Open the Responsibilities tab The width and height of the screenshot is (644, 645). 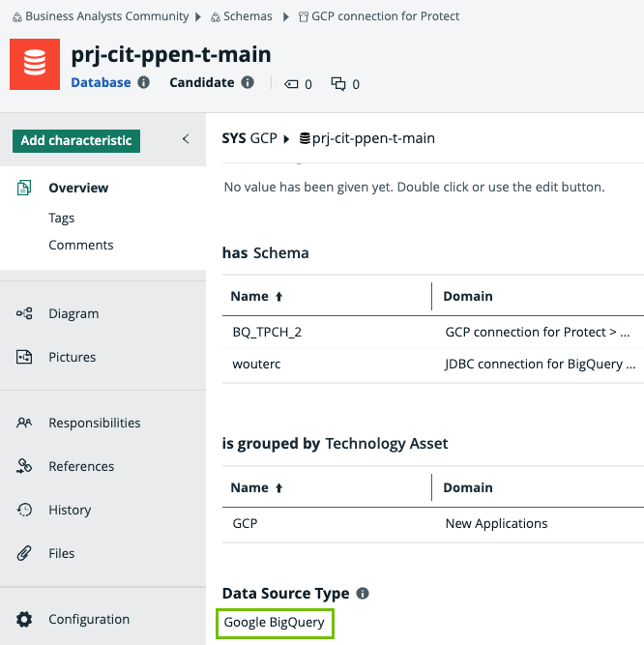95,423
